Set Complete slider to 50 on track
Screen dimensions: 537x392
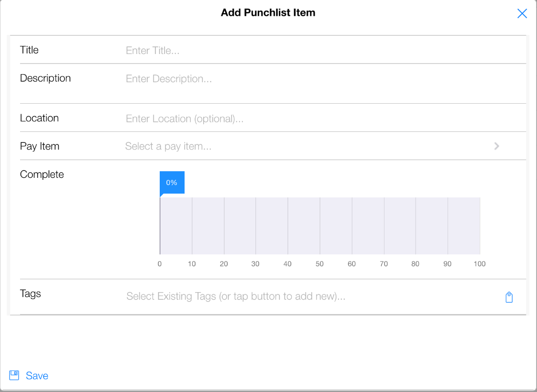pyautogui.click(x=320, y=226)
